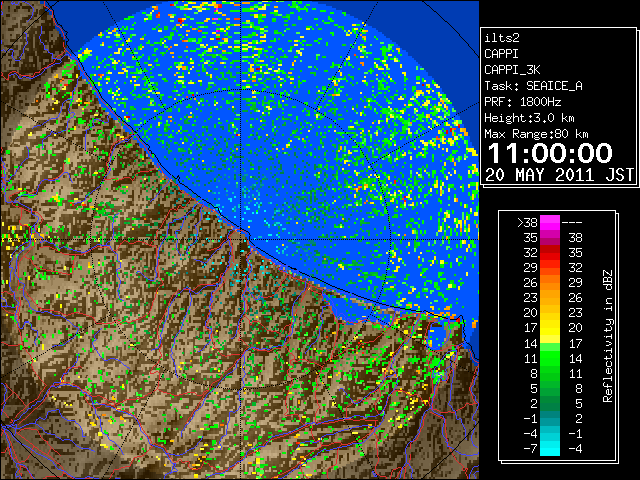Select the yellow band of the reflectivity scale

[x=550, y=328]
